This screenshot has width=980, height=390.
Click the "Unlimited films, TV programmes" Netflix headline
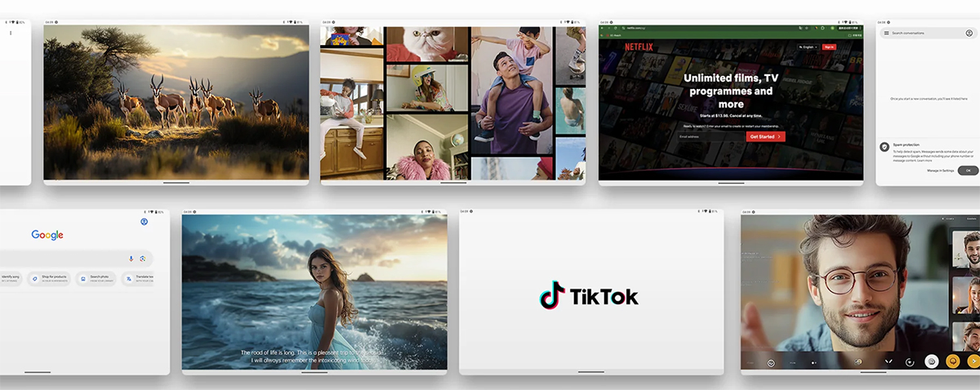[x=730, y=91]
